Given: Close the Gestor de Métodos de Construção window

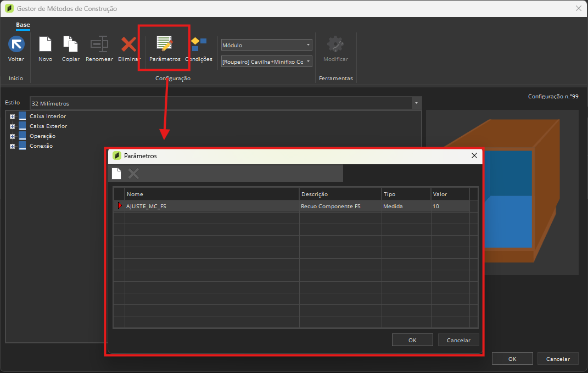Looking at the screenshot, I should click(579, 8).
